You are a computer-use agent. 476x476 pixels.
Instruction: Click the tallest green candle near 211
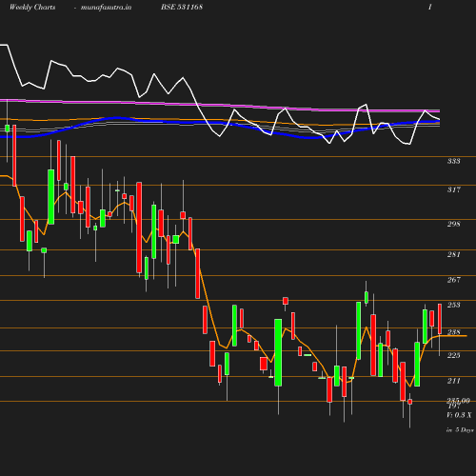click(x=278, y=352)
